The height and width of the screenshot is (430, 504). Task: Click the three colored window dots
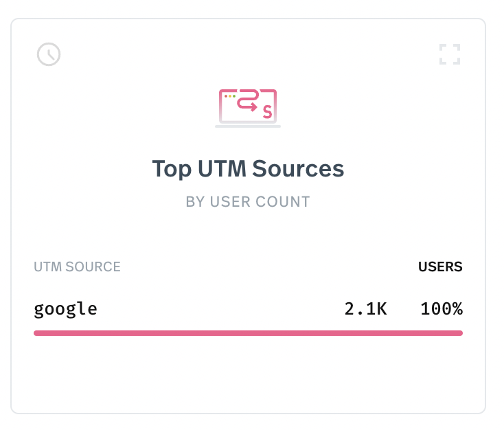(230, 96)
